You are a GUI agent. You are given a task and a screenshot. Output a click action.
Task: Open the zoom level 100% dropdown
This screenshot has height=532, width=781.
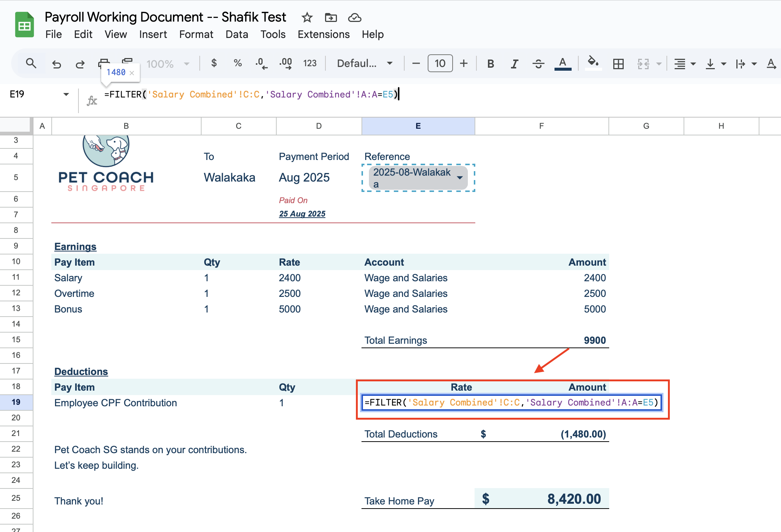(168, 64)
